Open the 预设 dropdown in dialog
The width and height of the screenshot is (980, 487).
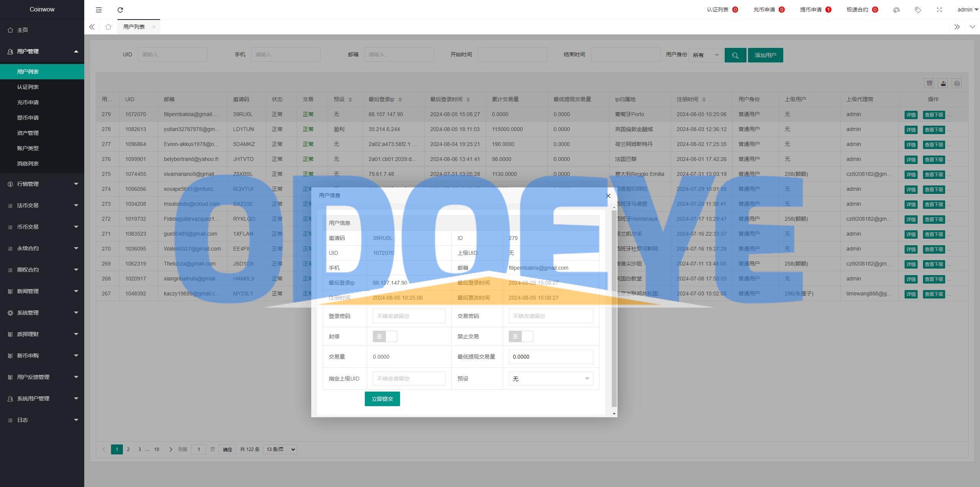click(x=551, y=379)
